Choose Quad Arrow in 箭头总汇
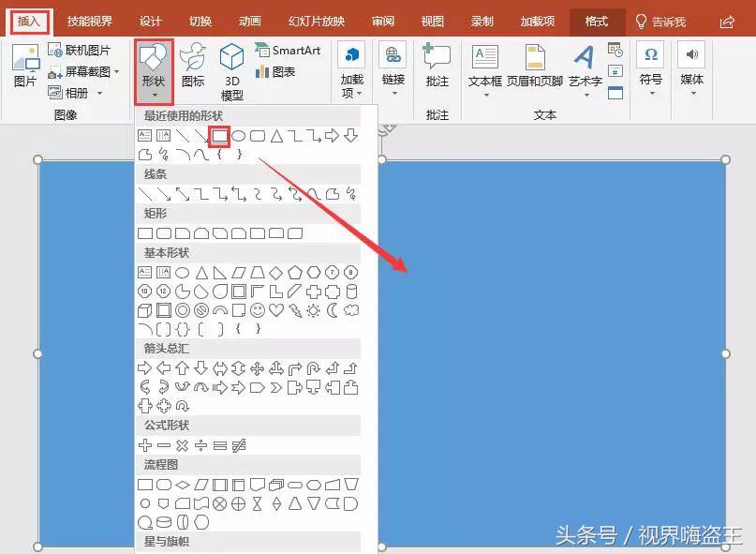The width and height of the screenshot is (756, 554). (258, 368)
